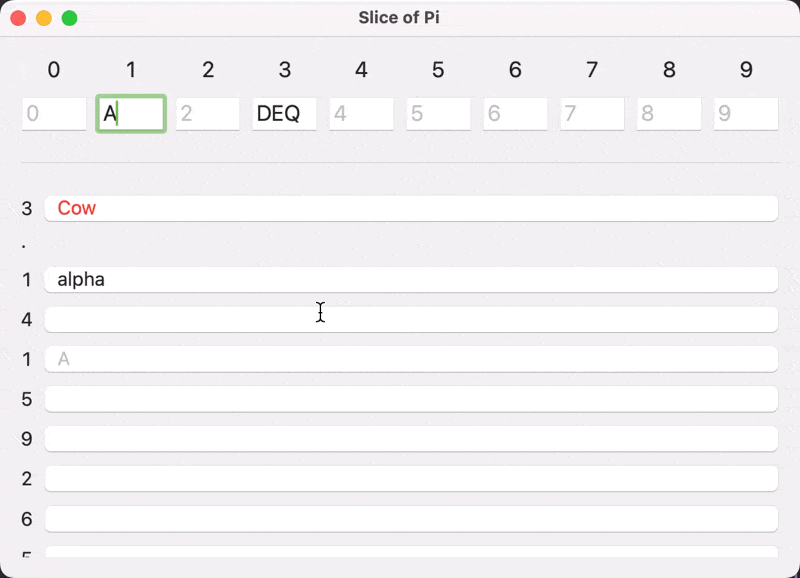Click the empty text field beside digit 5
Screen dimensions: 800x578
tap(411, 399)
